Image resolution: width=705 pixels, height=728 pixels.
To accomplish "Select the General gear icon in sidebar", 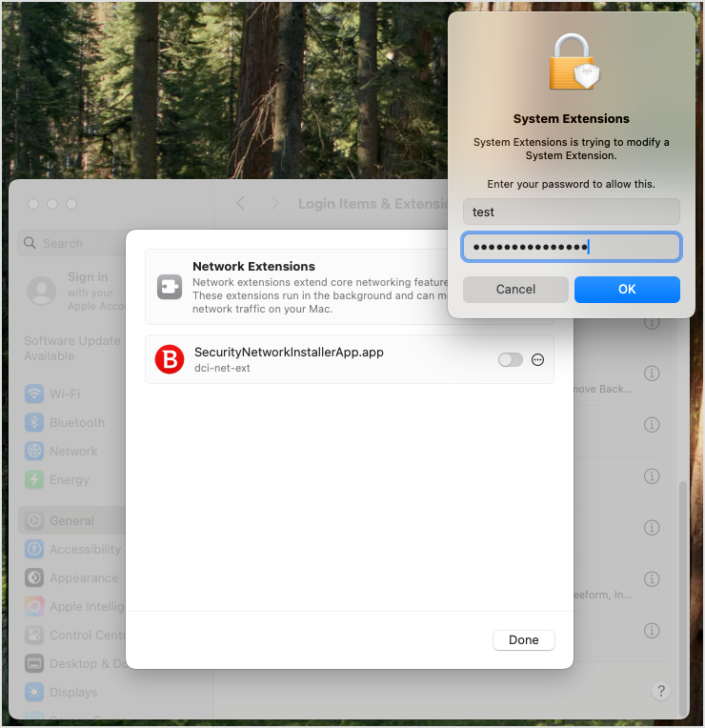I will point(34,520).
